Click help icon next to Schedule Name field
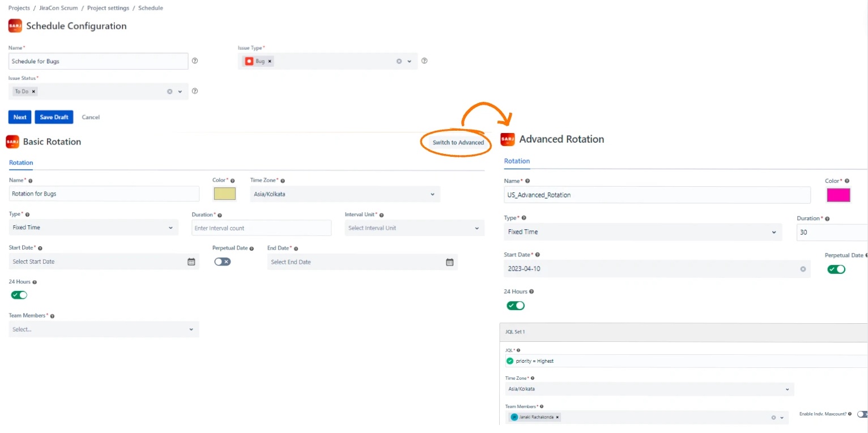Viewport: 868px width, 433px height. click(195, 61)
